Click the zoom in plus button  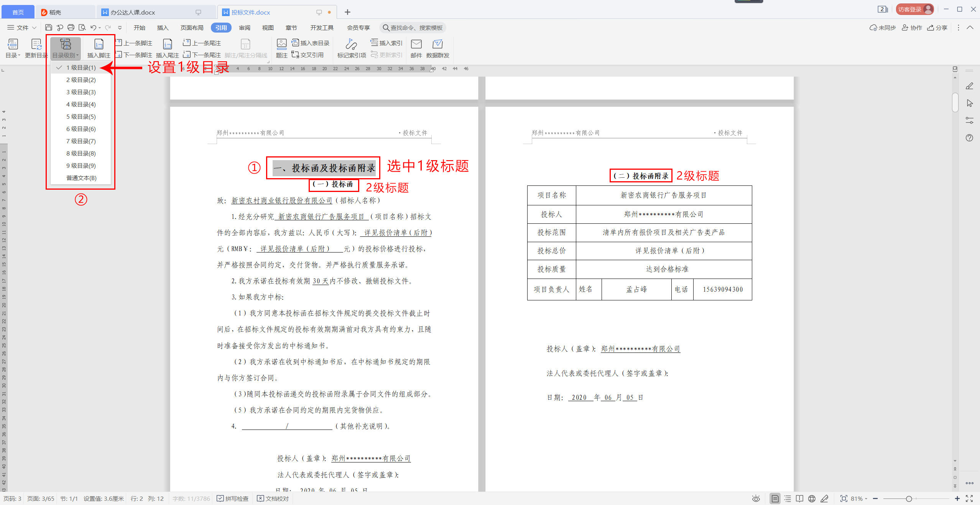point(957,498)
